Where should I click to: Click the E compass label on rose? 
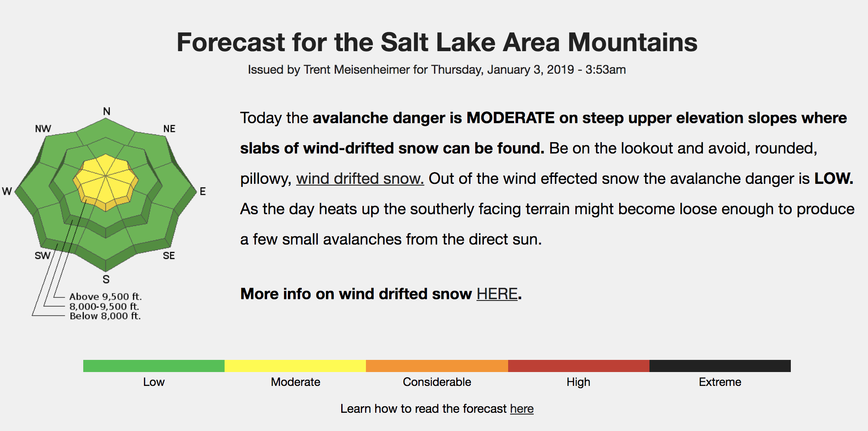(x=202, y=191)
